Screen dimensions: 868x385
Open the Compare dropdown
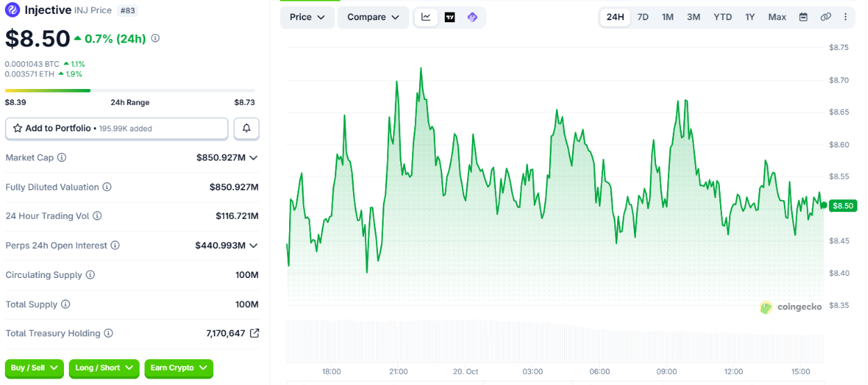point(373,17)
